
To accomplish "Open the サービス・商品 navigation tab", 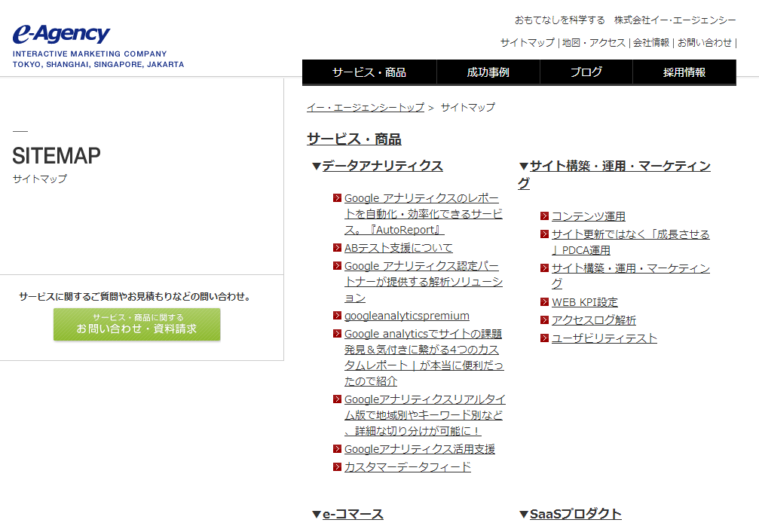I will coord(369,72).
